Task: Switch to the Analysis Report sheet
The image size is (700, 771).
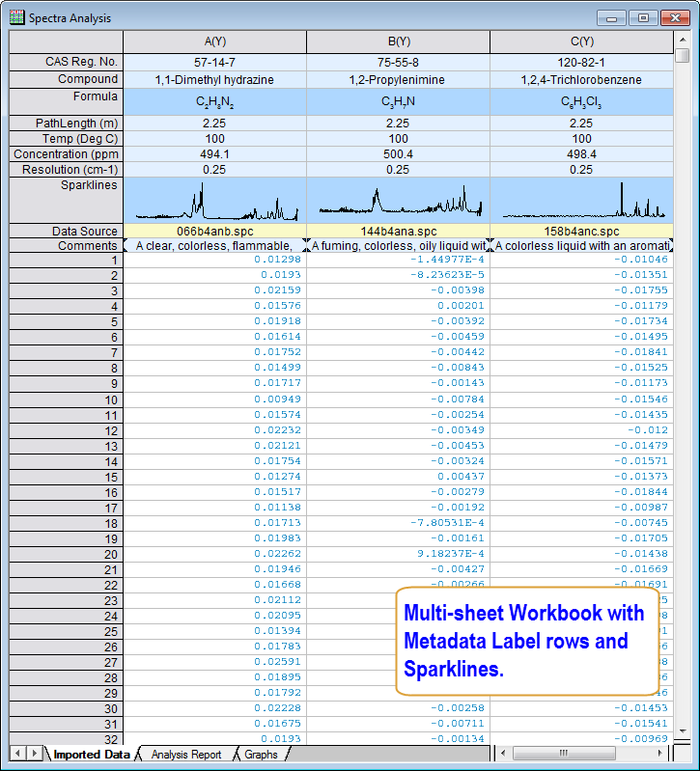Action: (x=185, y=755)
